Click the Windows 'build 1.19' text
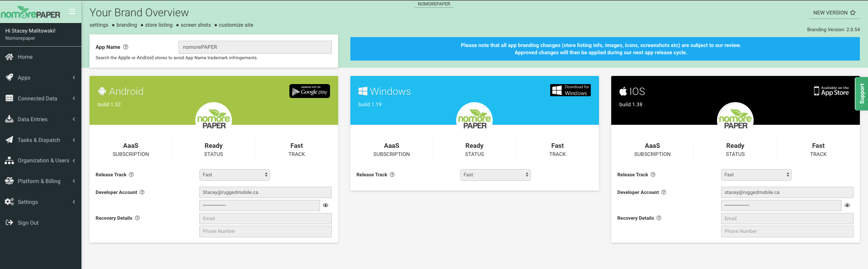Image resolution: width=868 pixels, height=269 pixels. (x=370, y=104)
